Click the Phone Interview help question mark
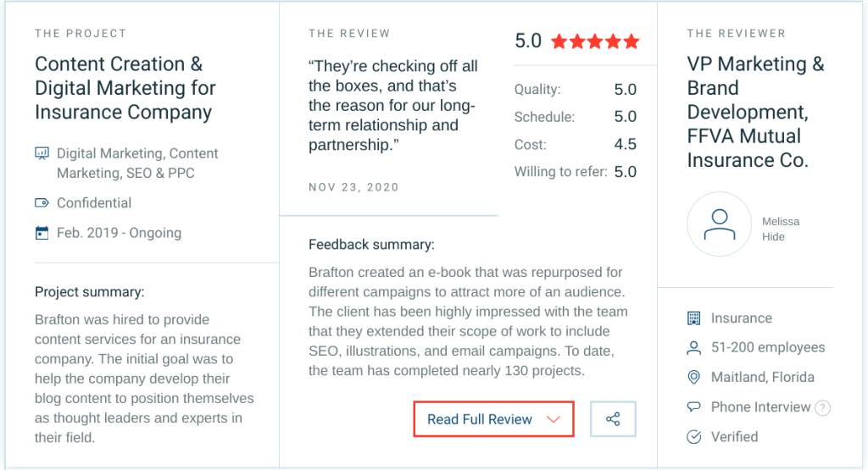 [822, 408]
